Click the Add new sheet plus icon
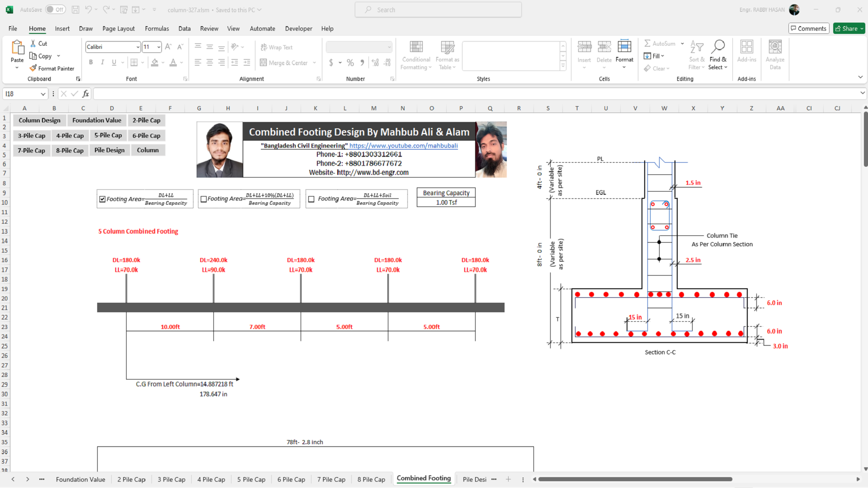The height and width of the screenshot is (488, 868). tap(508, 479)
